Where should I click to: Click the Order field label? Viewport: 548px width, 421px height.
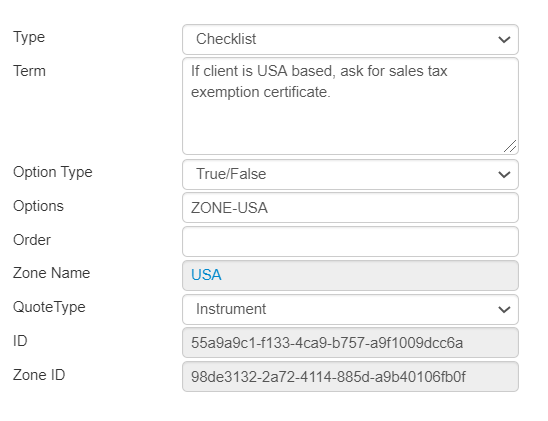(32, 240)
